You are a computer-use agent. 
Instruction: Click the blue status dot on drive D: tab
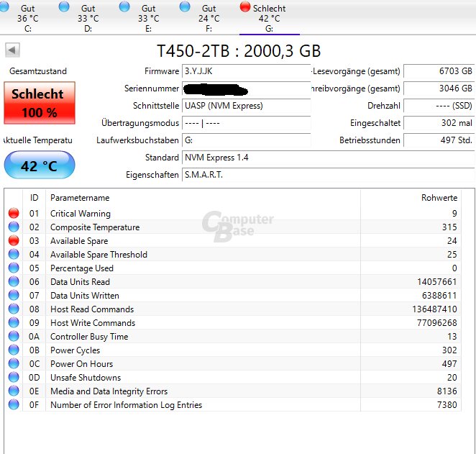64,6
